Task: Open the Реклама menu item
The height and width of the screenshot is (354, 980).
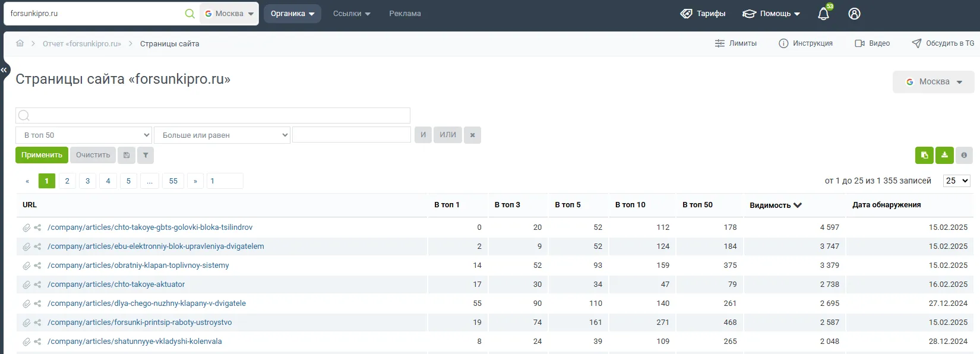Action: 405,14
